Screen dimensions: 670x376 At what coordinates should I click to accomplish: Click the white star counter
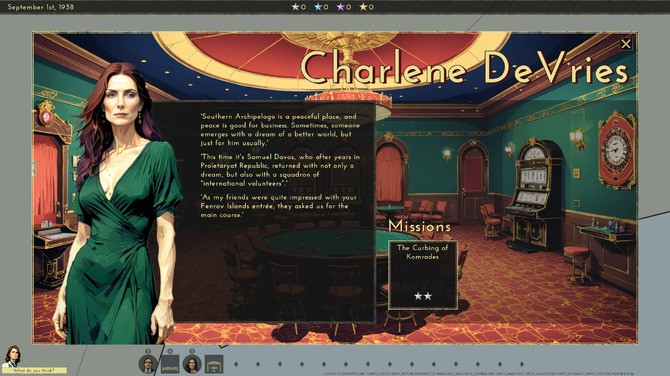pos(299,7)
